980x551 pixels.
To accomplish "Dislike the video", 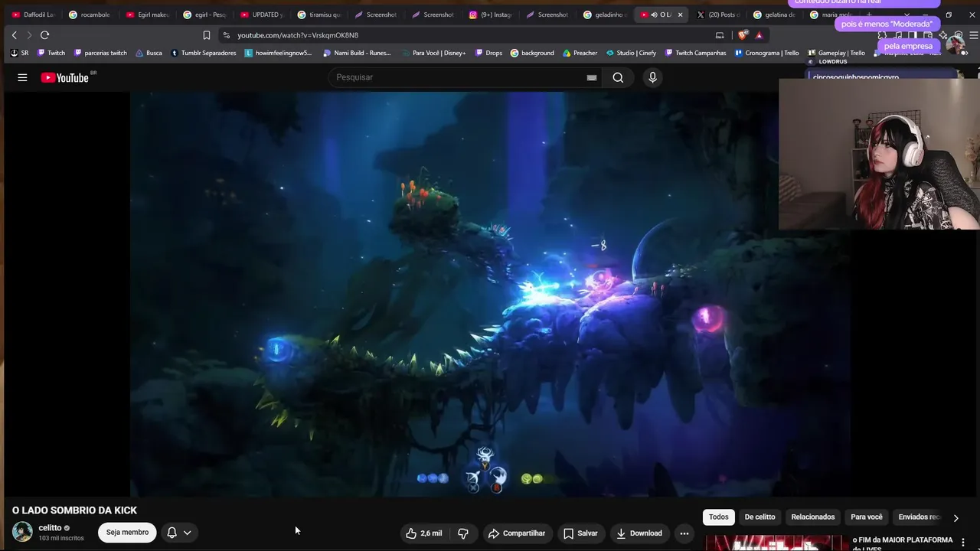I will click(x=463, y=533).
